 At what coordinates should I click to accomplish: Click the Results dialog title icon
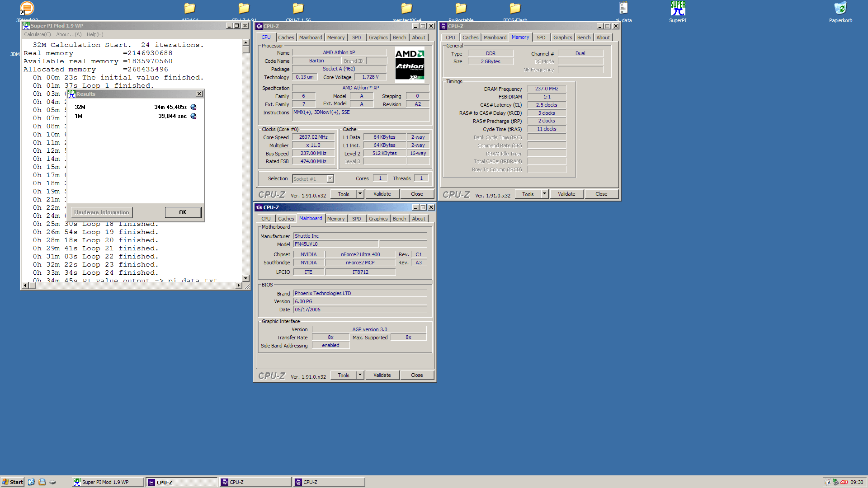click(x=72, y=94)
